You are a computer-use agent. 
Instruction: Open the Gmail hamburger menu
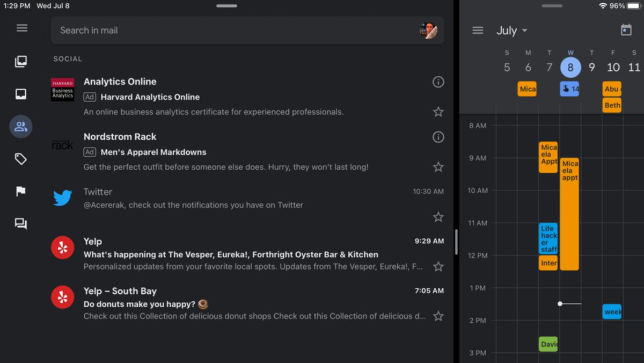pos(21,28)
